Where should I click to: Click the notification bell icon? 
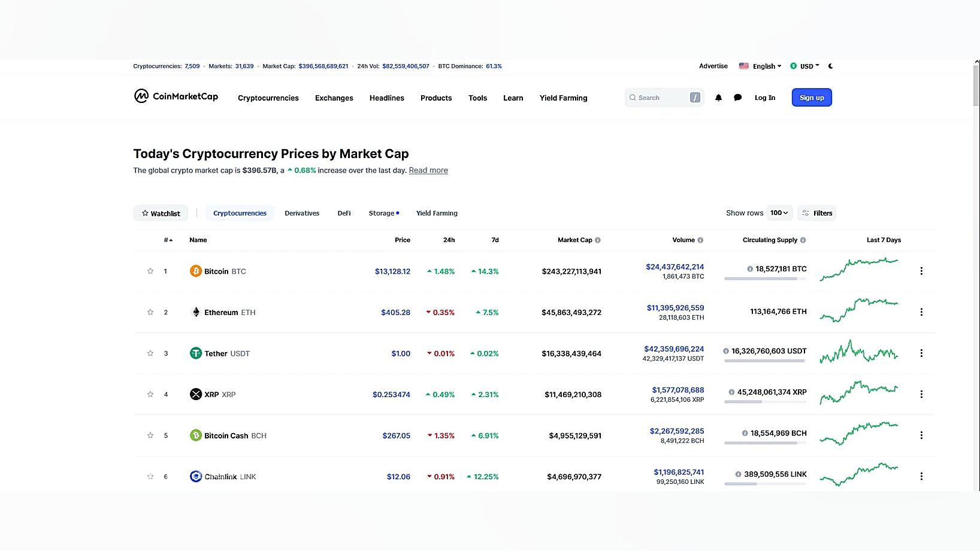click(718, 98)
